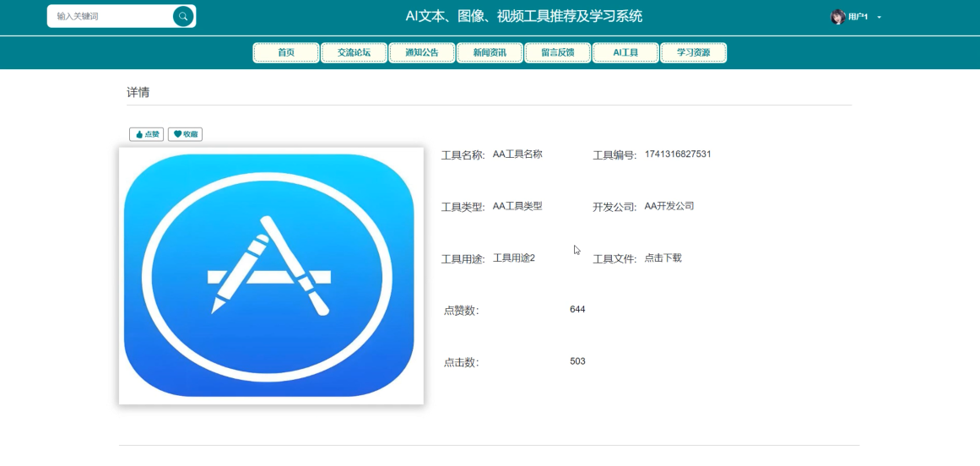
Task: Expand the 用户1 dropdown arrow
Action: click(x=880, y=18)
